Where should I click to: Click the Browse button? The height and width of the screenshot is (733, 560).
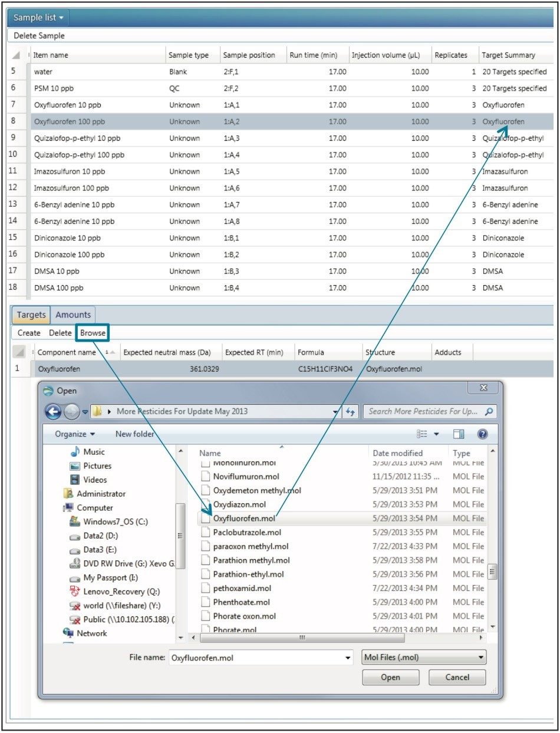93,333
